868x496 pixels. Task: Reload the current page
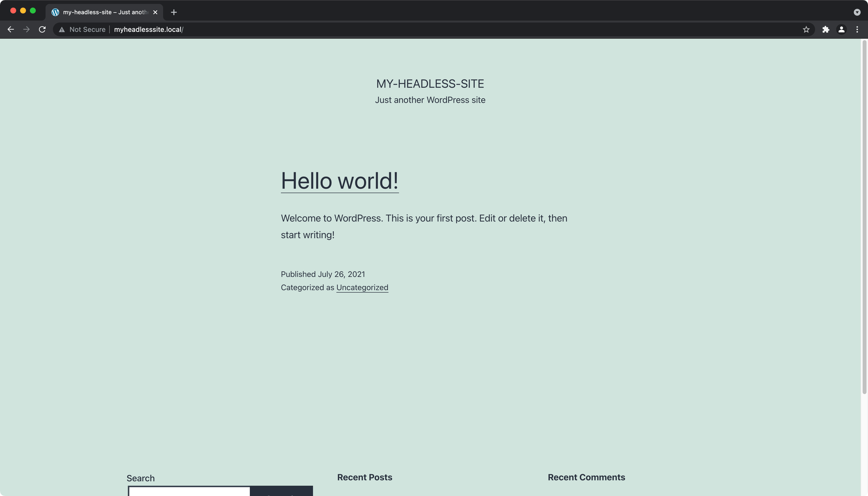(x=42, y=30)
